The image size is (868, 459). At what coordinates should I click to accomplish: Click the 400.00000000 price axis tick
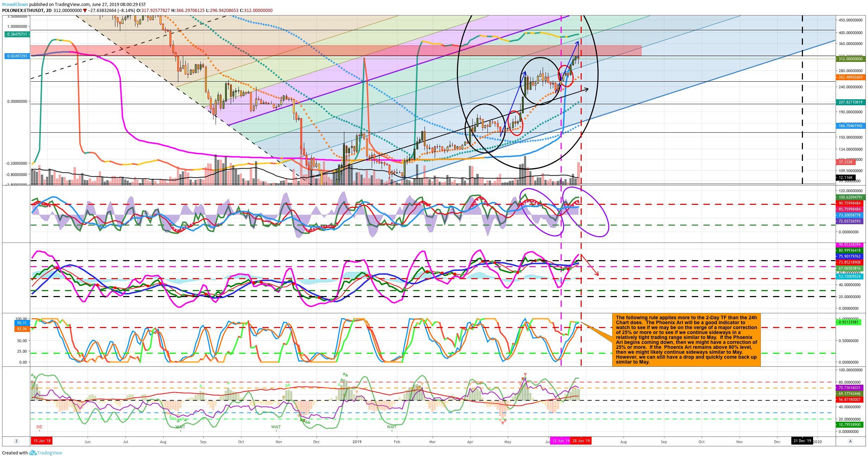(x=850, y=33)
